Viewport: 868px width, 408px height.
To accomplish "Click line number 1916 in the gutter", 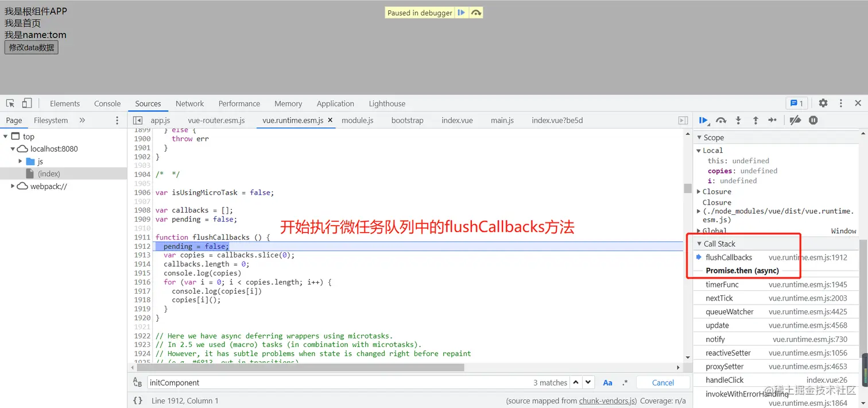I will coord(142,282).
